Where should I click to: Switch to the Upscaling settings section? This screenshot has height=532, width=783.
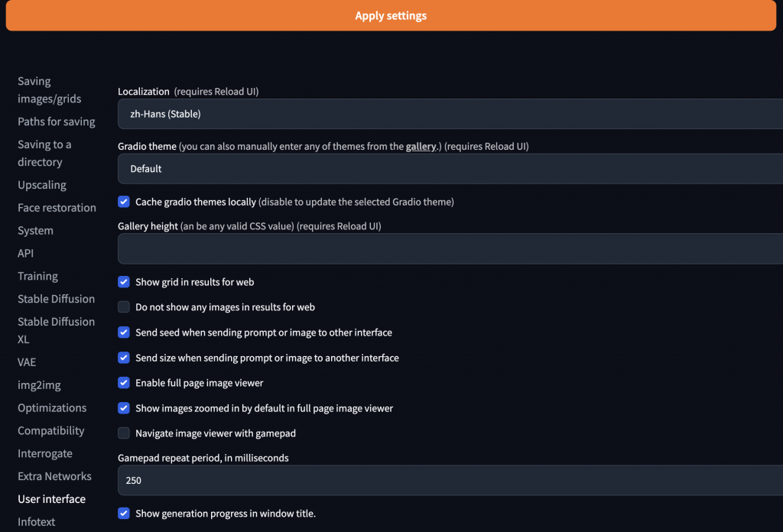pos(42,185)
